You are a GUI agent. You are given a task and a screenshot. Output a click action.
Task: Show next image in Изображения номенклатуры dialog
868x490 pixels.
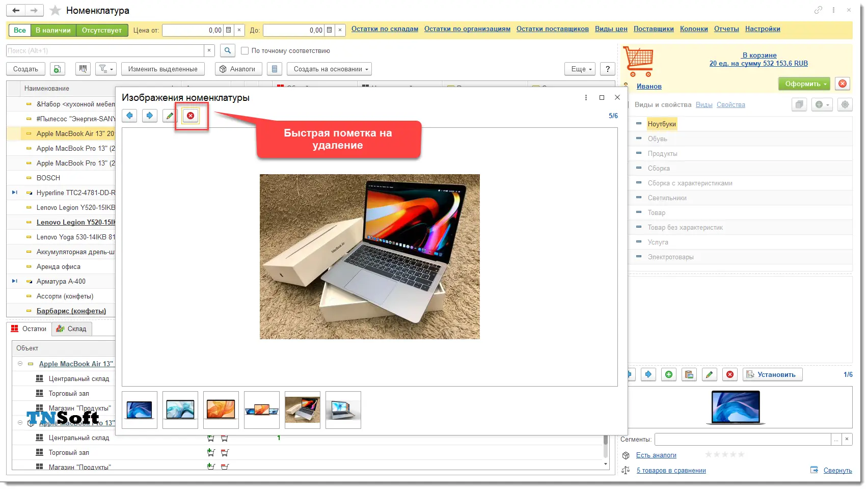pyautogui.click(x=149, y=116)
